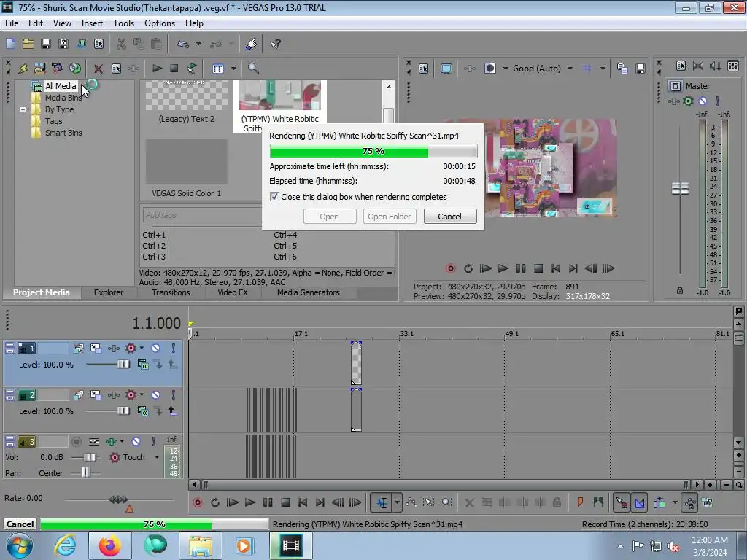747x560 pixels.
Task: Click the Insert Marker orange flag icon
Action: coord(580,502)
